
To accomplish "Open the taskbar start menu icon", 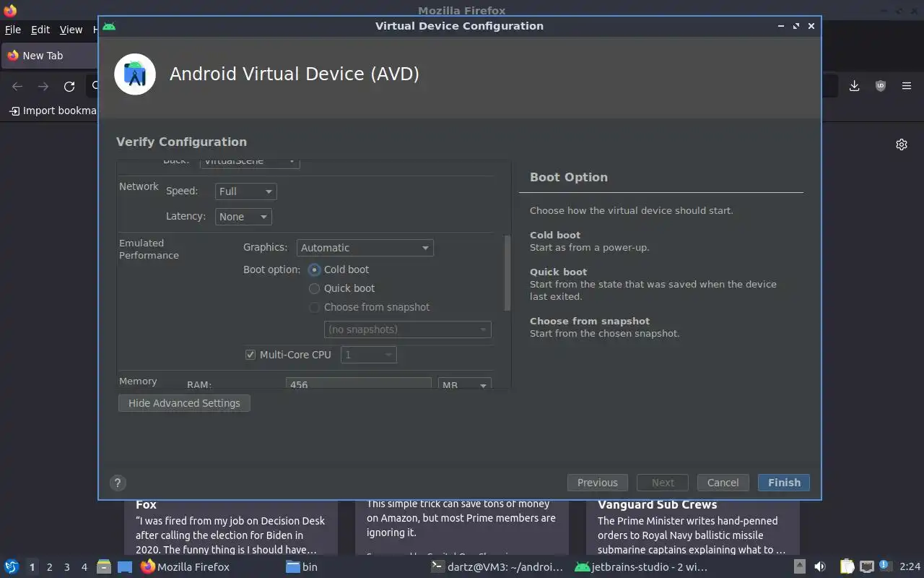I will tap(12, 567).
